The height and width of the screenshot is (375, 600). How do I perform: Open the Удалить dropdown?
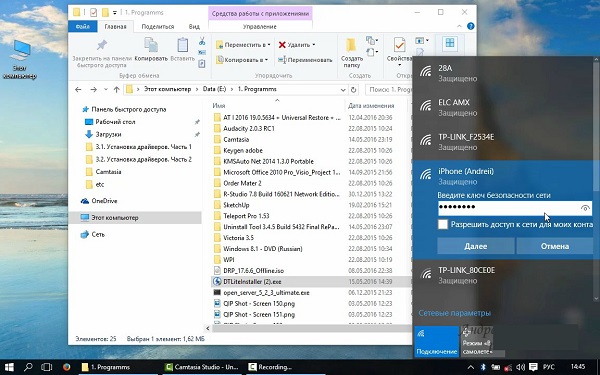click(297, 45)
